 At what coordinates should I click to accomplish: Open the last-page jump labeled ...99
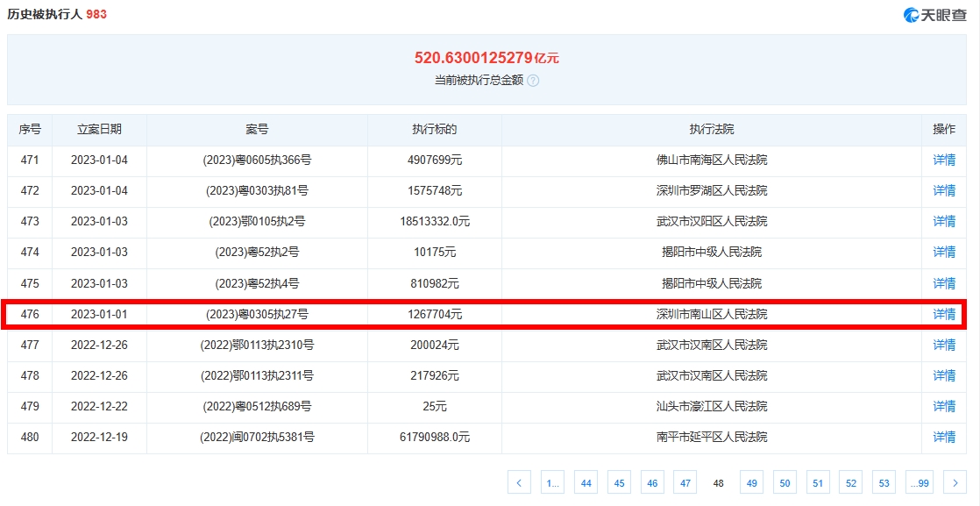tap(920, 481)
